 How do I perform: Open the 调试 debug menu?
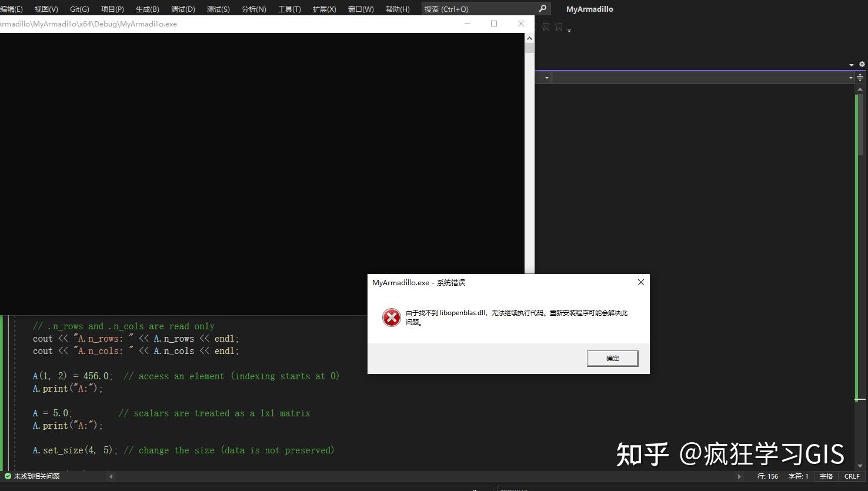pyautogui.click(x=182, y=9)
